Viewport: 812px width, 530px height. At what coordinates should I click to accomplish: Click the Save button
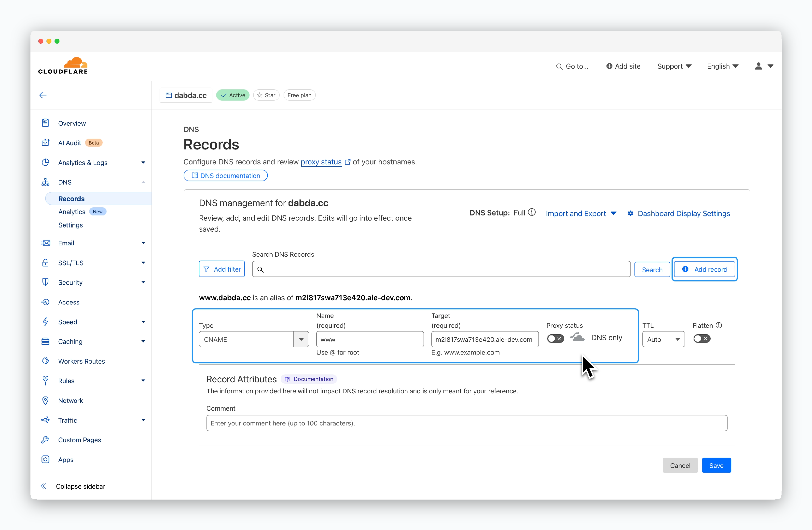(716, 465)
